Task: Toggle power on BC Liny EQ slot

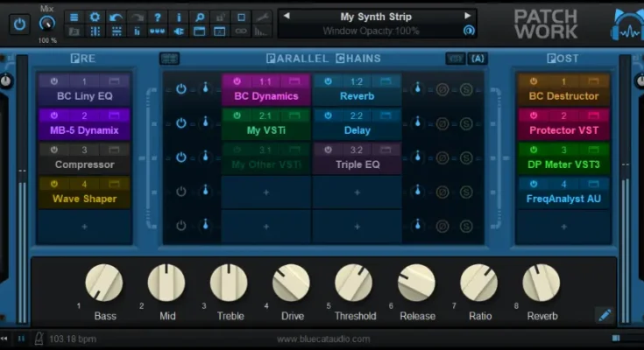Action: click(x=53, y=80)
